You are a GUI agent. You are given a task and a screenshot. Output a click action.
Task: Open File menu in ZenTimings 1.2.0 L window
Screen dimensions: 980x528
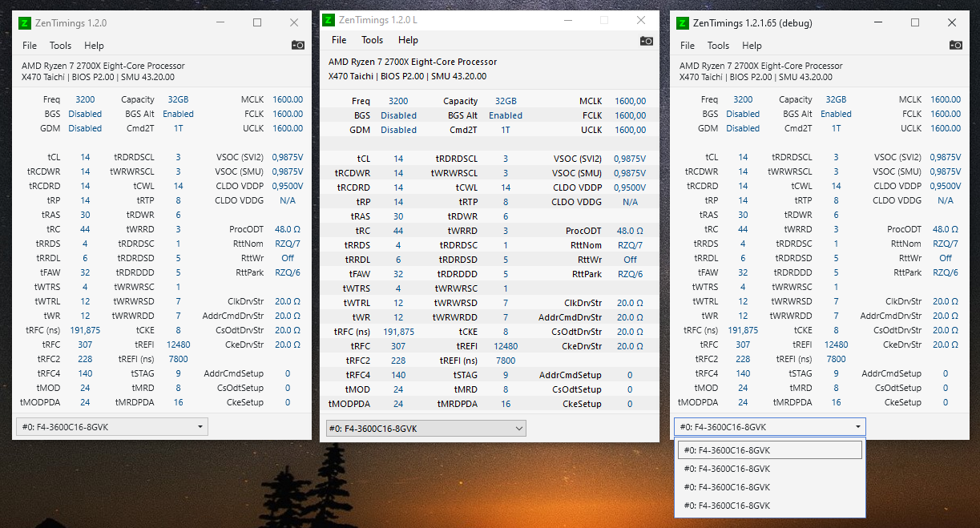[339, 40]
